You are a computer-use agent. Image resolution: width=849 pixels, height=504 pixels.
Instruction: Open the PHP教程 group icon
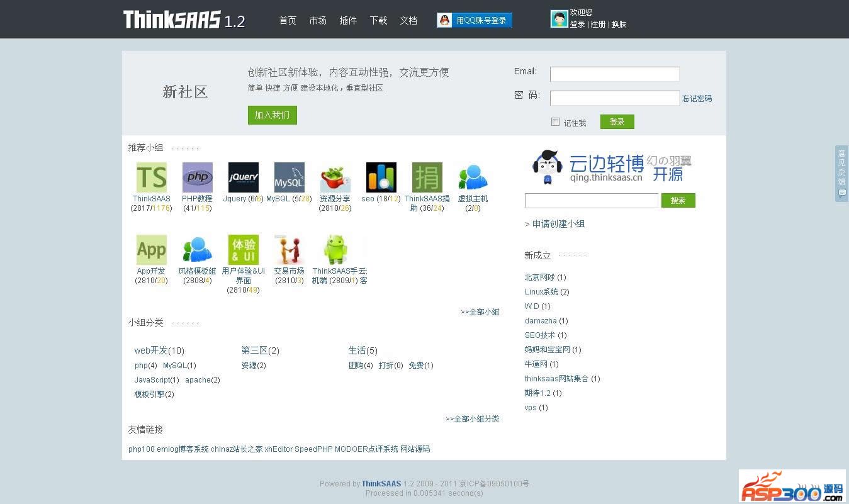point(198,177)
